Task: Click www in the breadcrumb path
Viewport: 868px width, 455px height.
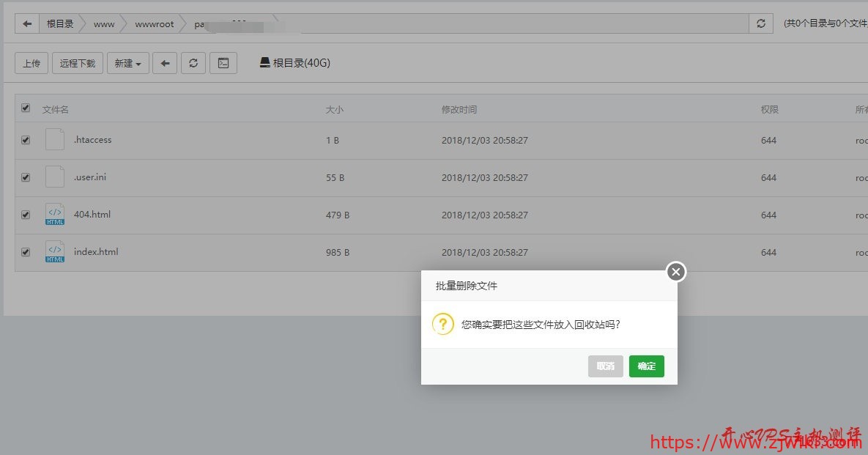Action: point(103,23)
